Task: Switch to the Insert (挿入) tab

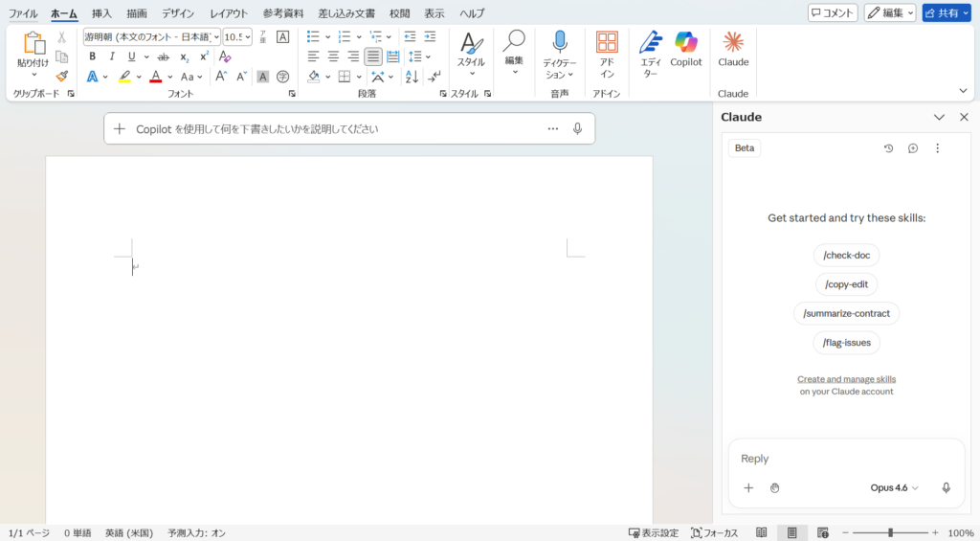Action: 101,13
